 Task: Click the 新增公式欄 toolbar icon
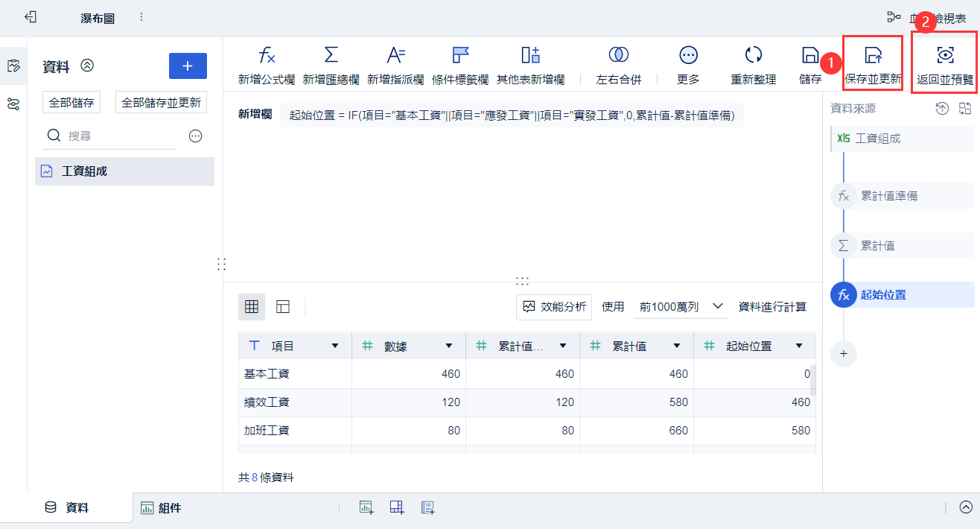pyautogui.click(x=267, y=55)
